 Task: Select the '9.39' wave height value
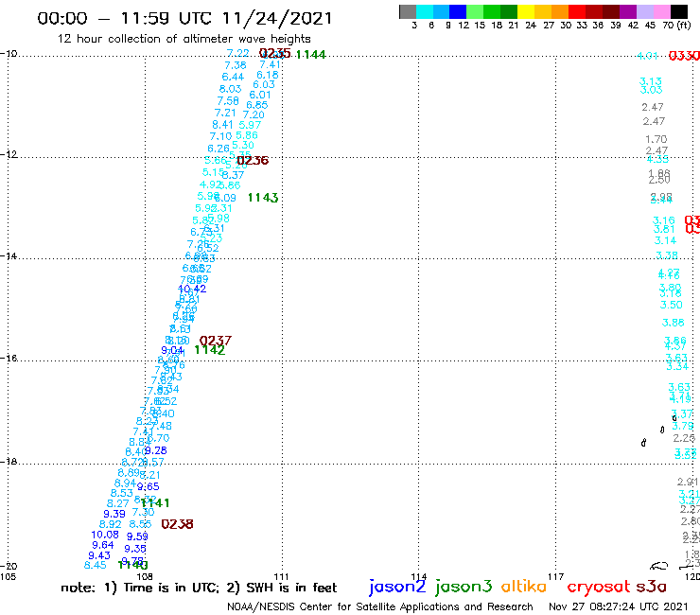tap(114, 514)
